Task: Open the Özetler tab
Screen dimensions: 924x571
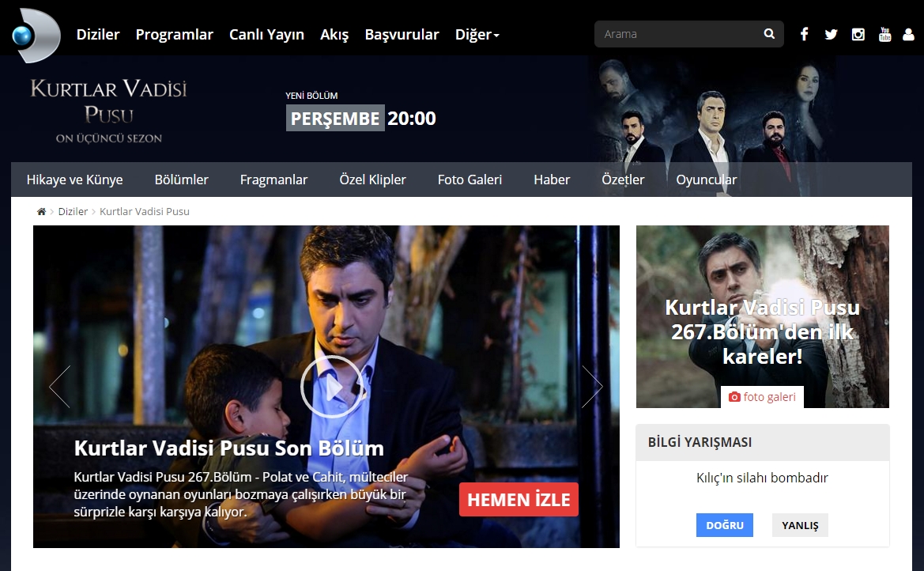Action: coord(623,180)
